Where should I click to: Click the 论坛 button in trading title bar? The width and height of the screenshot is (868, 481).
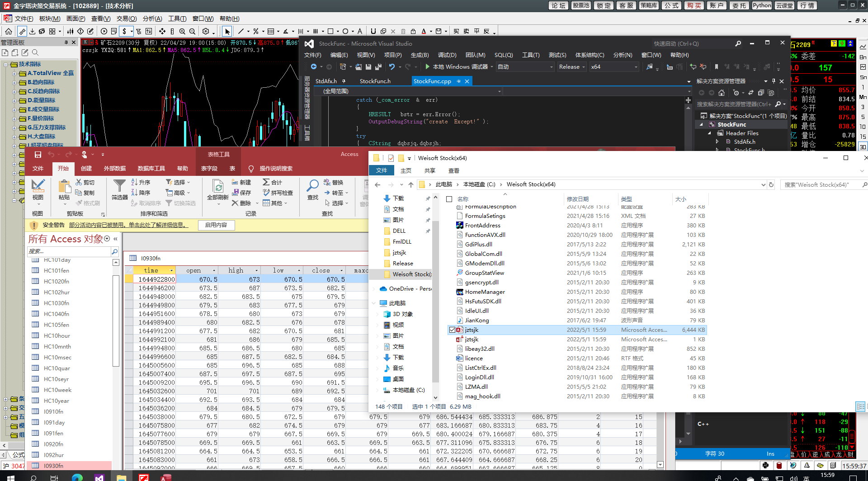point(558,5)
